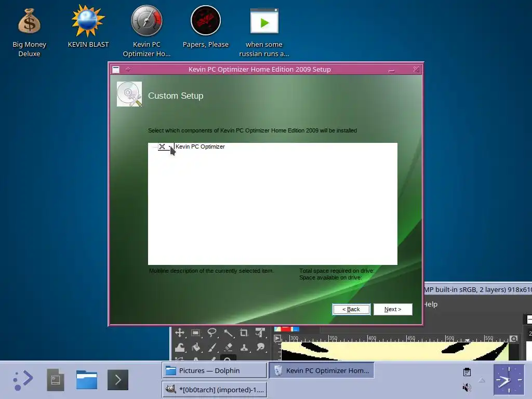Open the file manager folder icon in taskbar
The width and height of the screenshot is (532, 399).
(x=87, y=380)
